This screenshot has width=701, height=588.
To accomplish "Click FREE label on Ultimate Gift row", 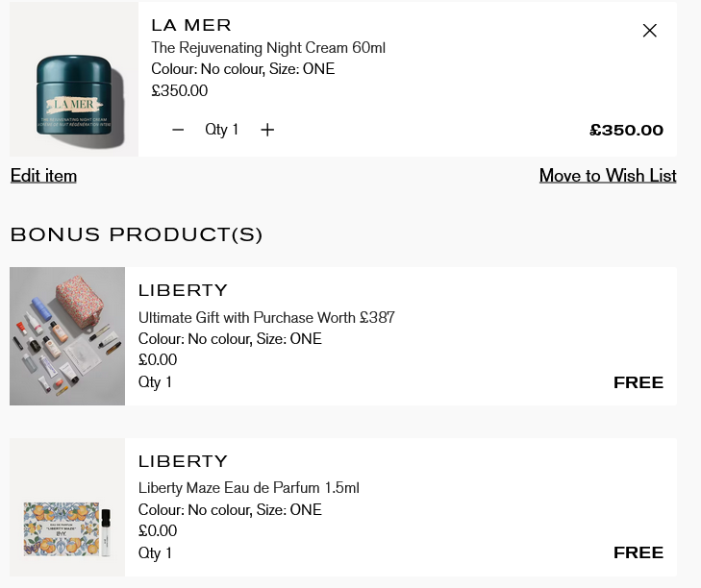I will pyautogui.click(x=638, y=382).
